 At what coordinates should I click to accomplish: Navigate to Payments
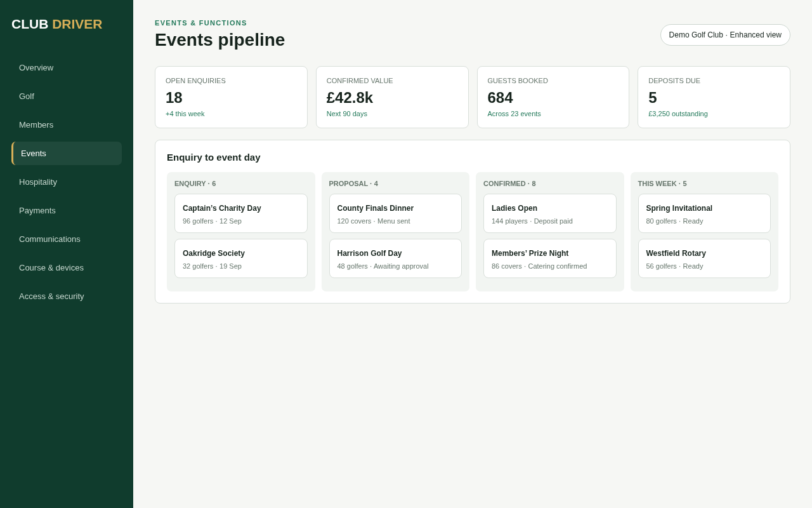67,210
